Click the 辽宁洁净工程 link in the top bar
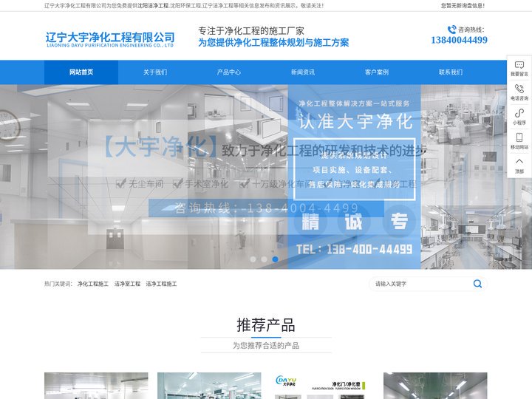This screenshot has width=532, height=399. 218,6
